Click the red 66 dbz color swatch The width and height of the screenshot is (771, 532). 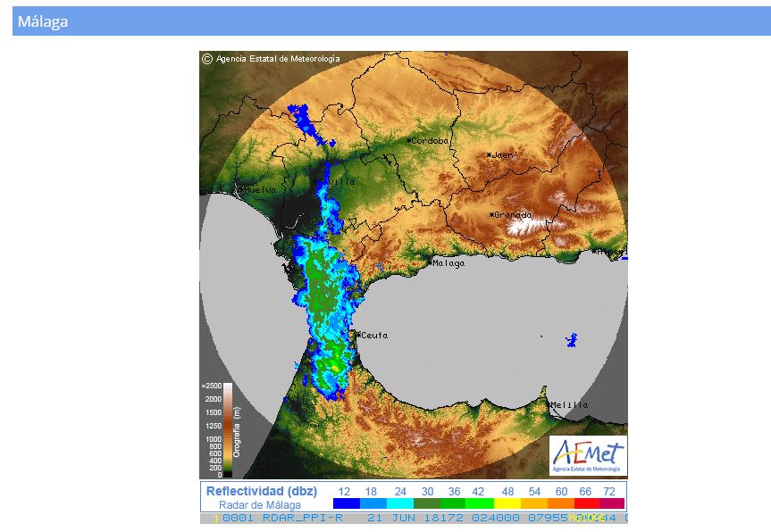click(587, 503)
